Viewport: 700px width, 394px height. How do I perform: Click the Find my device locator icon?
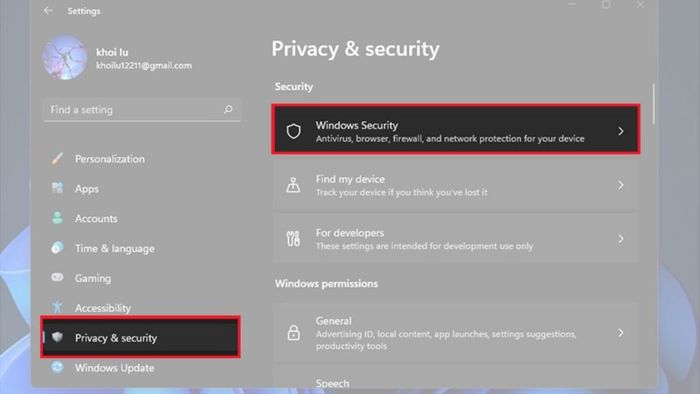pos(293,185)
